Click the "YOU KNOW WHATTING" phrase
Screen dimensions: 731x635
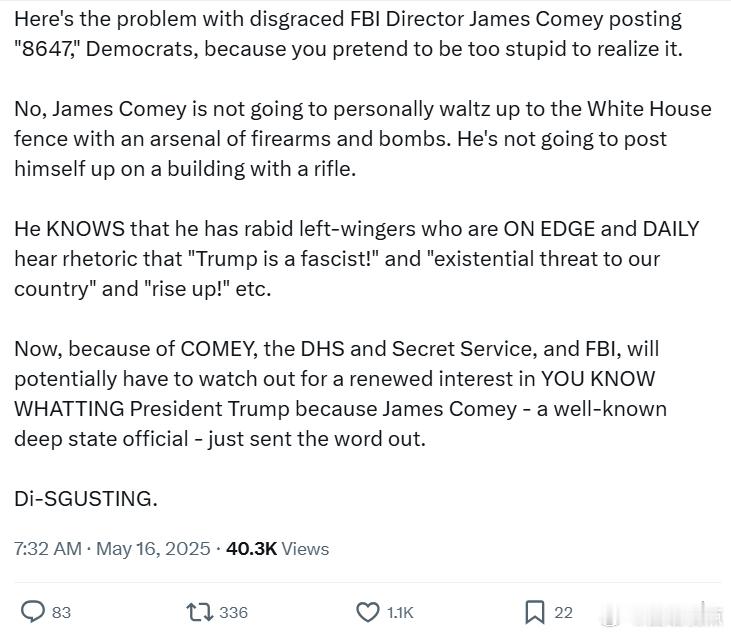(x=335, y=394)
